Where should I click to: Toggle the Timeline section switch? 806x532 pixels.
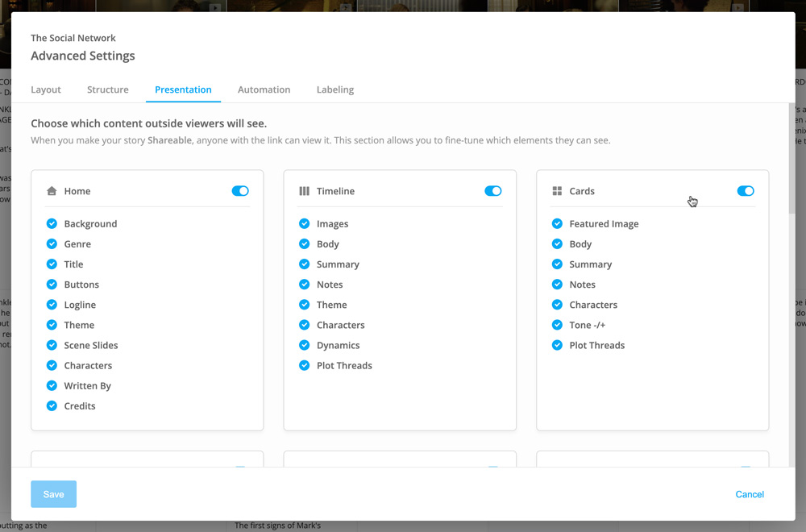(x=493, y=191)
